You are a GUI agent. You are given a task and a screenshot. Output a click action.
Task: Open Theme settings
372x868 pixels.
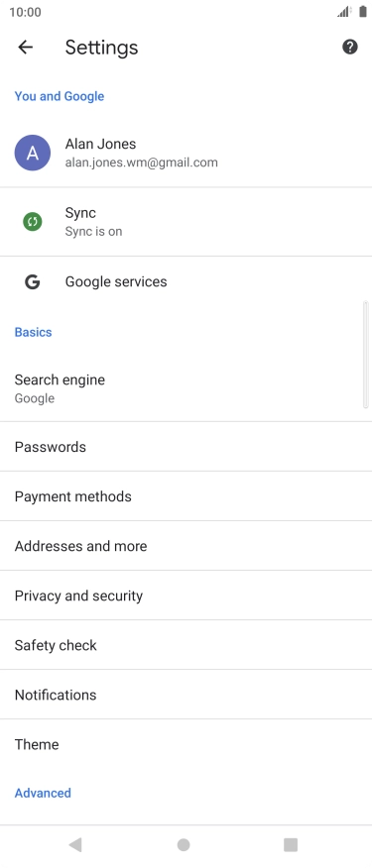coord(186,744)
